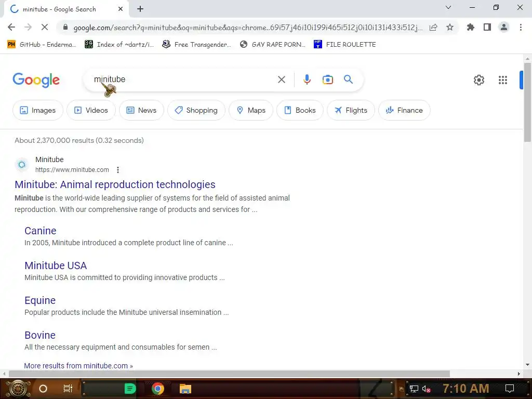Clear the search box text
Screen dimensions: 532x399
281,79
